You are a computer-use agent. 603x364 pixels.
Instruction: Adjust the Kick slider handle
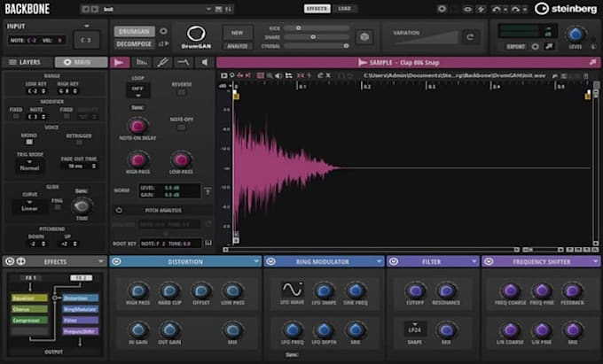click(x=298, y=28)
